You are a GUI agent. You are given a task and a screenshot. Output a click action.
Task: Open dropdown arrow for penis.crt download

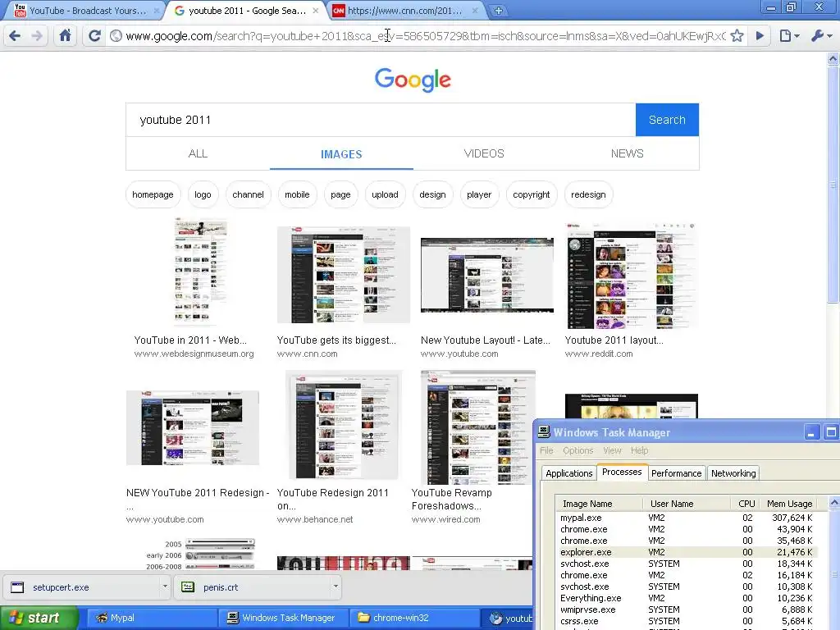click(x=336, y=587)
